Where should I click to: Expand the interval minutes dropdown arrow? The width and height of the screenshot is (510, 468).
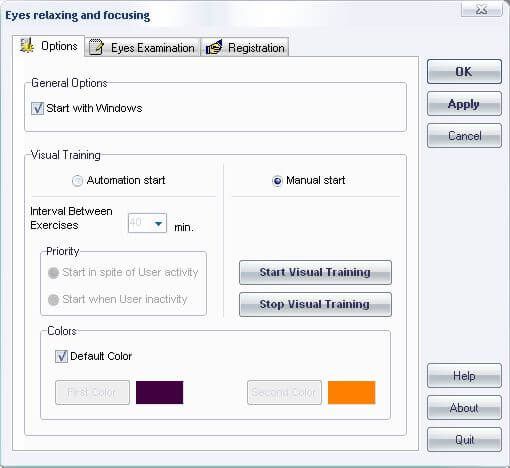pos(158,223)
